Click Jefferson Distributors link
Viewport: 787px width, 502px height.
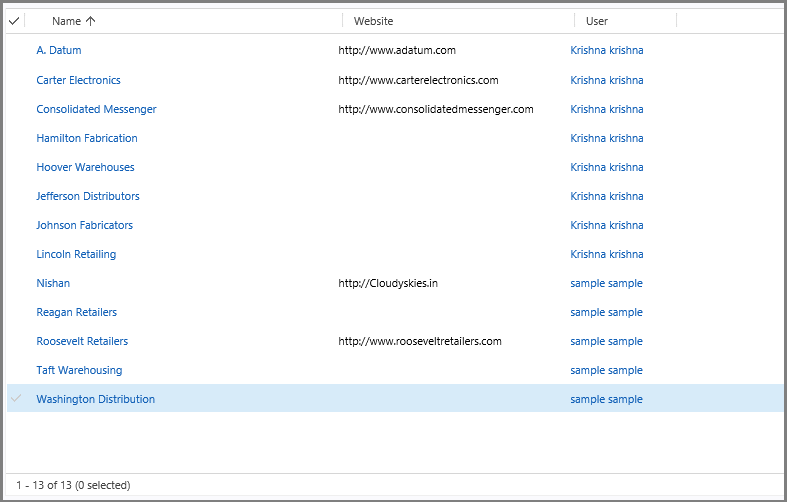88,196
